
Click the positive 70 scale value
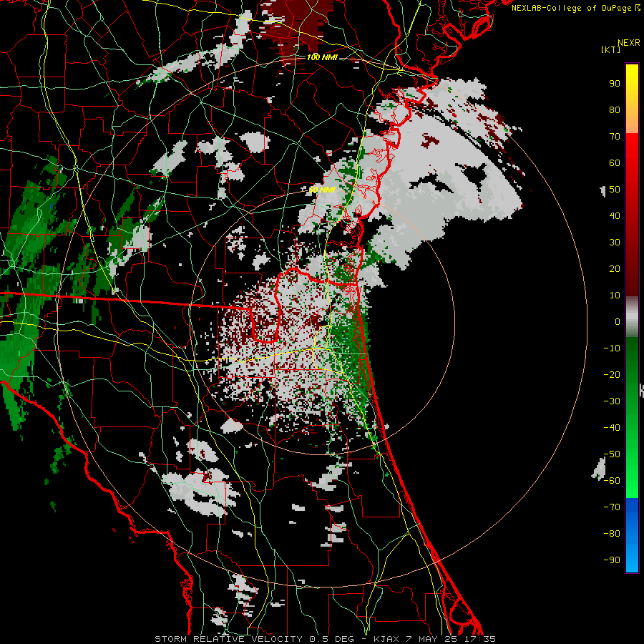615,137
